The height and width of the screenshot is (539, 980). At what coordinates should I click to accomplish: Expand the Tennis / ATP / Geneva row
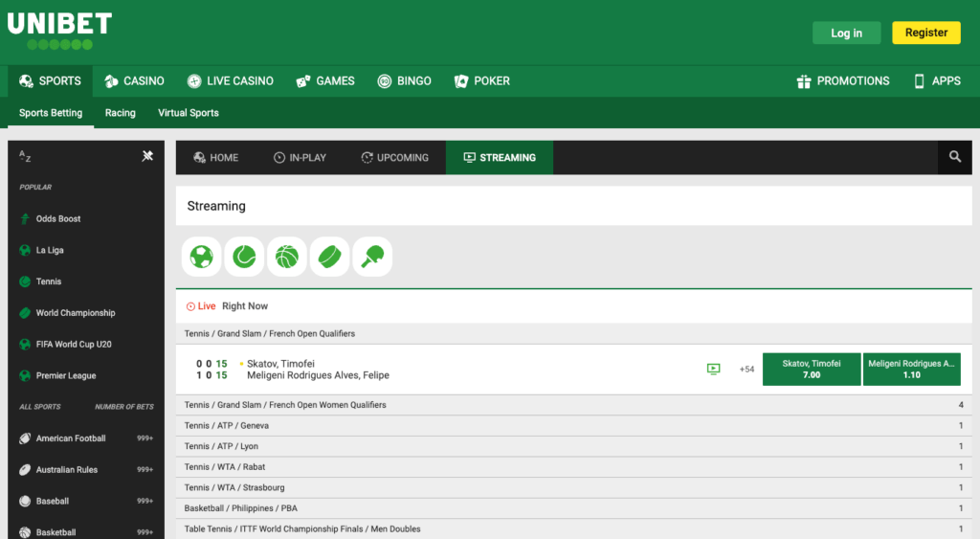574,426
